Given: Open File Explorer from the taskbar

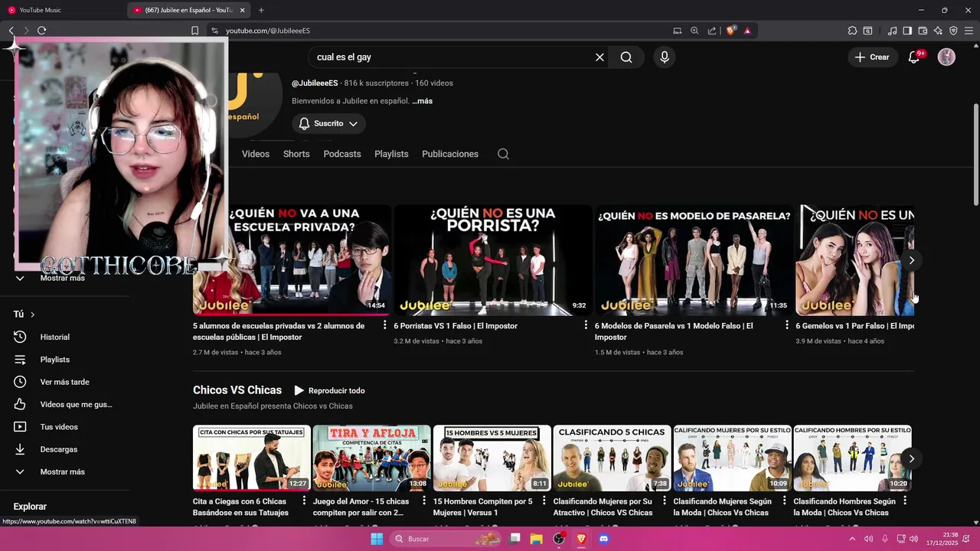Looking at the screenshot, I should [537, 539].
